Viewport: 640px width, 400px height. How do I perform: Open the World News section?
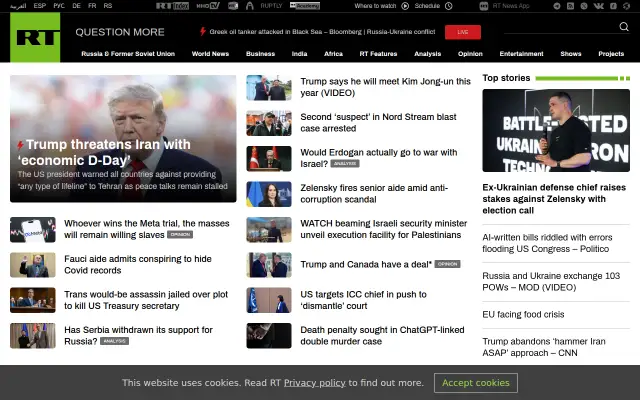coord(210,53)
